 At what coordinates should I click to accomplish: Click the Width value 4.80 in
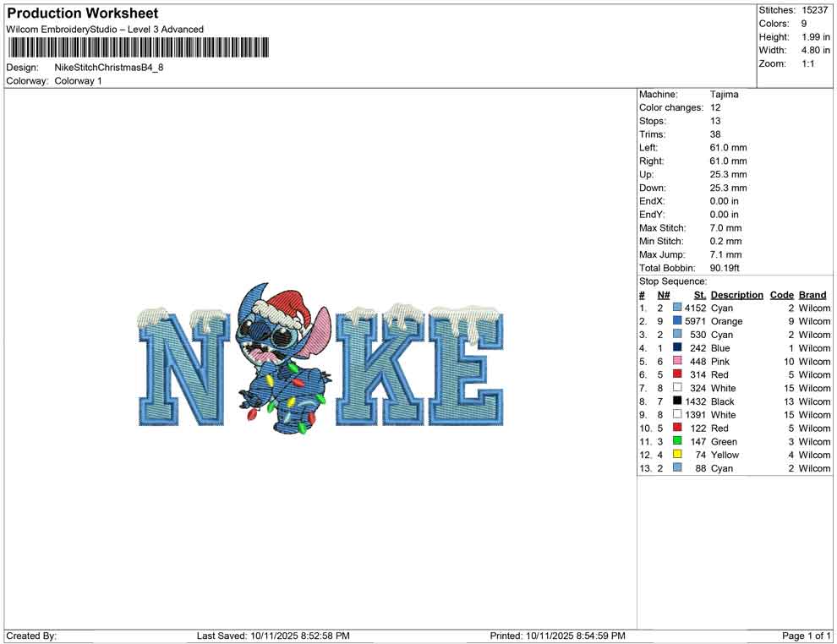click(x=816, y=50)
